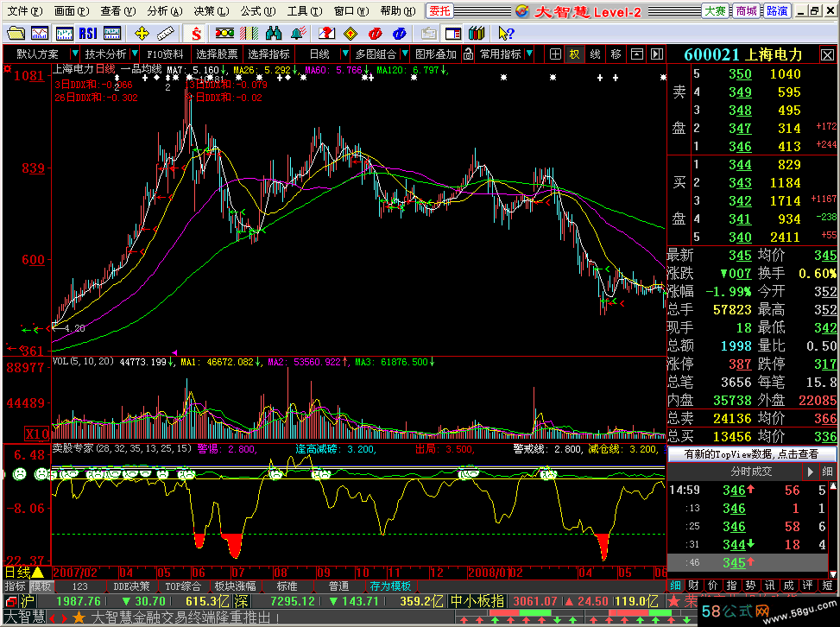Open the 公式(U) menu
The height and width of the screenshot is (627, 840).
(x=257, y=11)
